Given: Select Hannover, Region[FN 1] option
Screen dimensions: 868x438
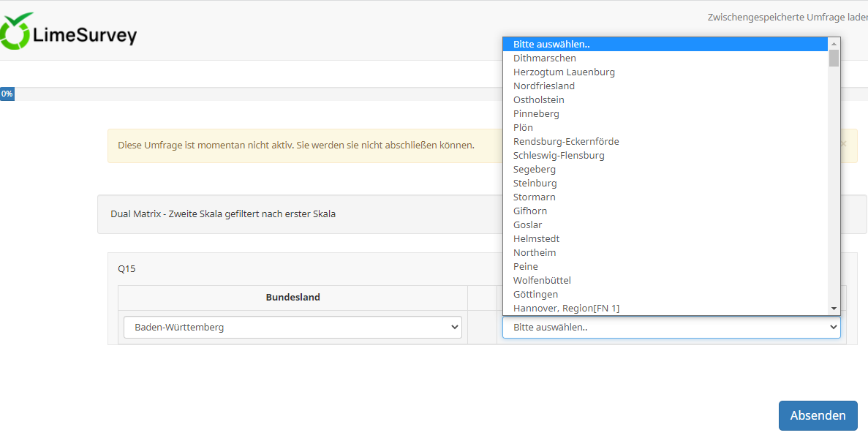Looking at the screenshot, I should tap(567, 309).
